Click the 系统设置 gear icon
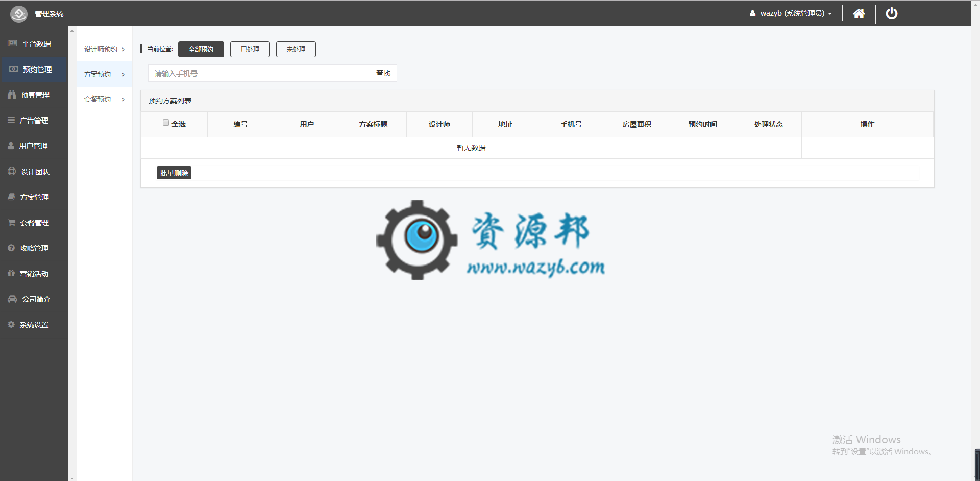The width and height of the screenshot is (980, 481). [x=11, y=324]
